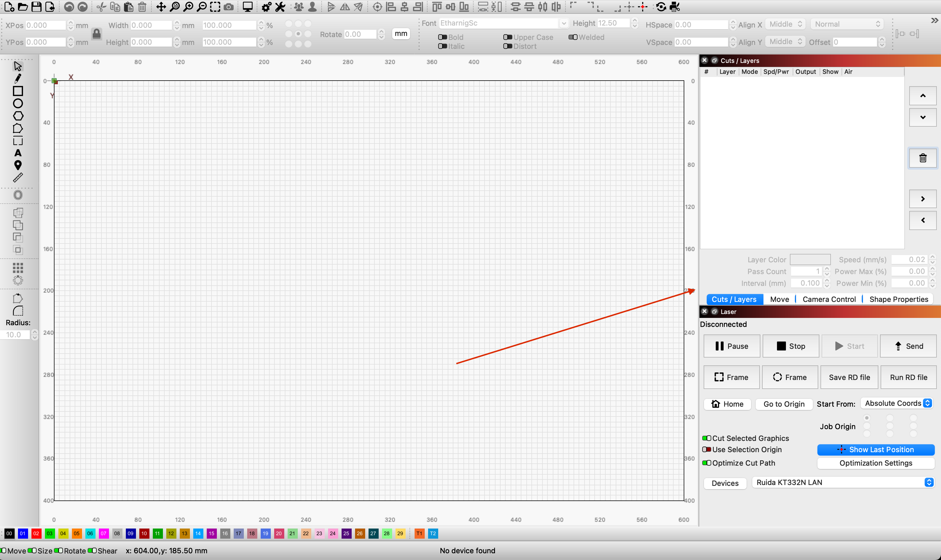This screenshot has width=941, height=560.
Task: Toggle Optimize Cut Path switch
Action: point(706,463)
